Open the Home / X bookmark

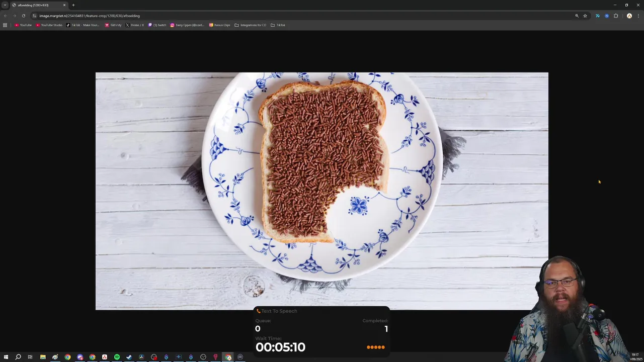click(135, 25)
